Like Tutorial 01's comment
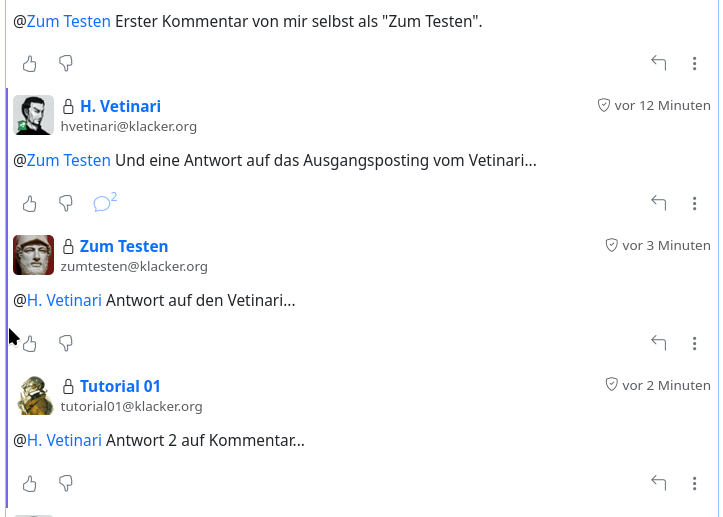Screen dimensions: 723x517 (x=30, y=484)
